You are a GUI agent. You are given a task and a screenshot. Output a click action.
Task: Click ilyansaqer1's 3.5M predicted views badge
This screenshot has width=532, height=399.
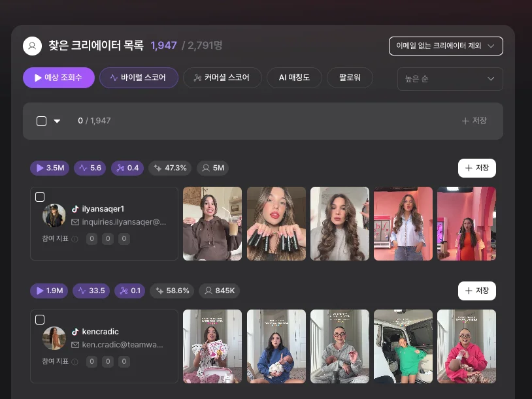tap(49, 168)
